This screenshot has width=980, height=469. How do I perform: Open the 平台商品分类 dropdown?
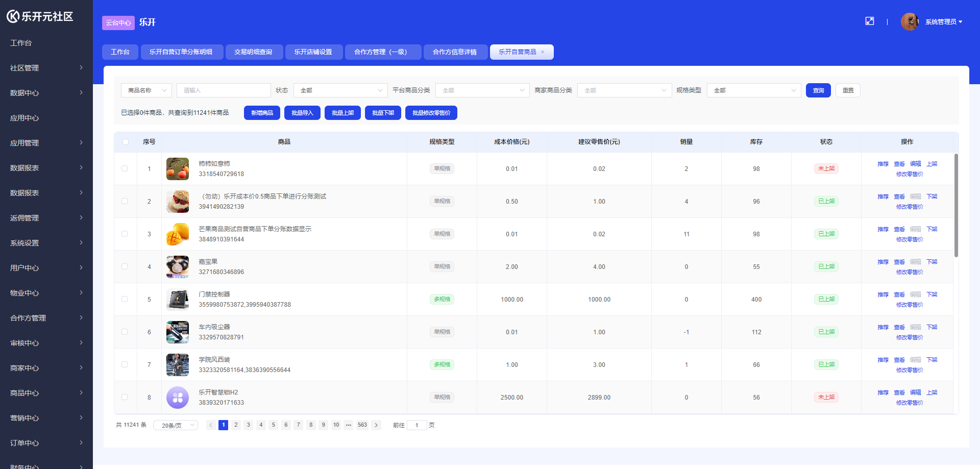[x=482, y=90]
